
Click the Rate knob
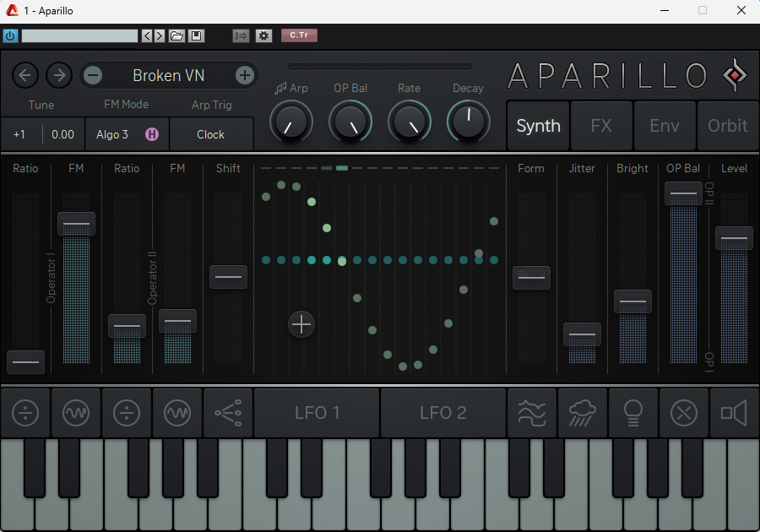tap(409, 122)
